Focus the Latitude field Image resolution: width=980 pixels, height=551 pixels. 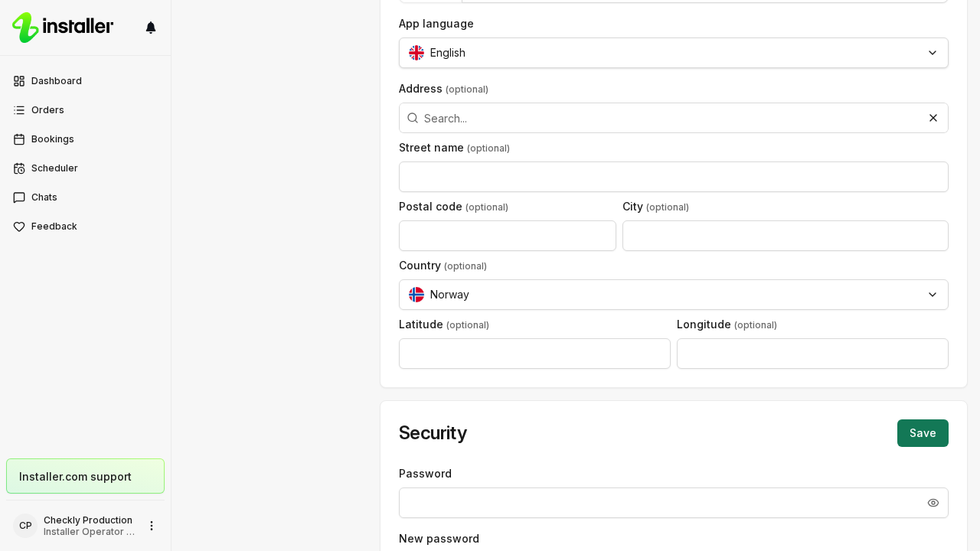click(x=534, y=354)
